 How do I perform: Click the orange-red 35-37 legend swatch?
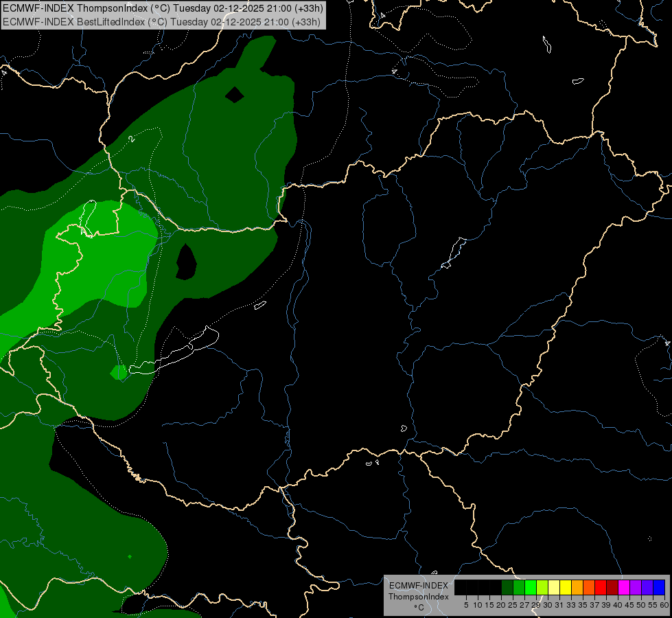click(x=589, y=587)
